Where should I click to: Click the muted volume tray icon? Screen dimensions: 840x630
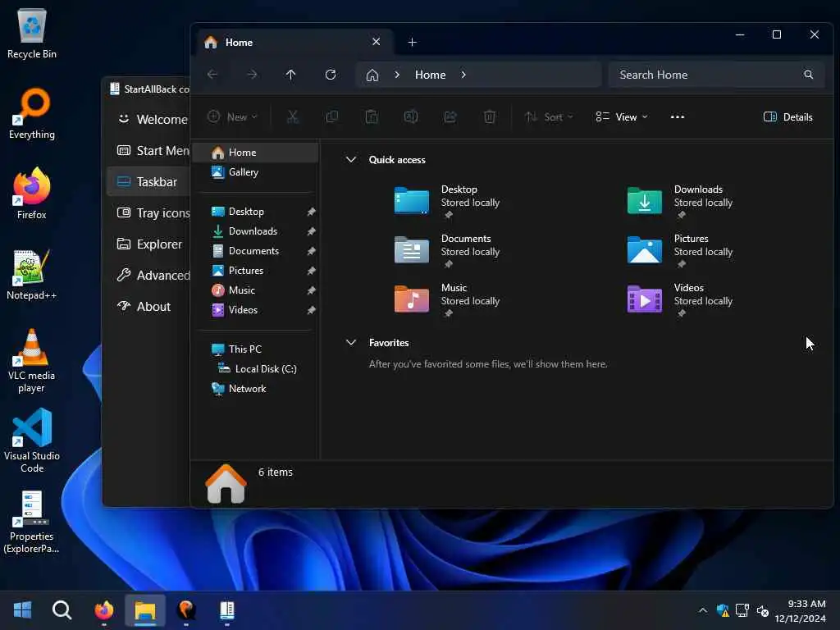pyautogui.click(x=763, y=610)
